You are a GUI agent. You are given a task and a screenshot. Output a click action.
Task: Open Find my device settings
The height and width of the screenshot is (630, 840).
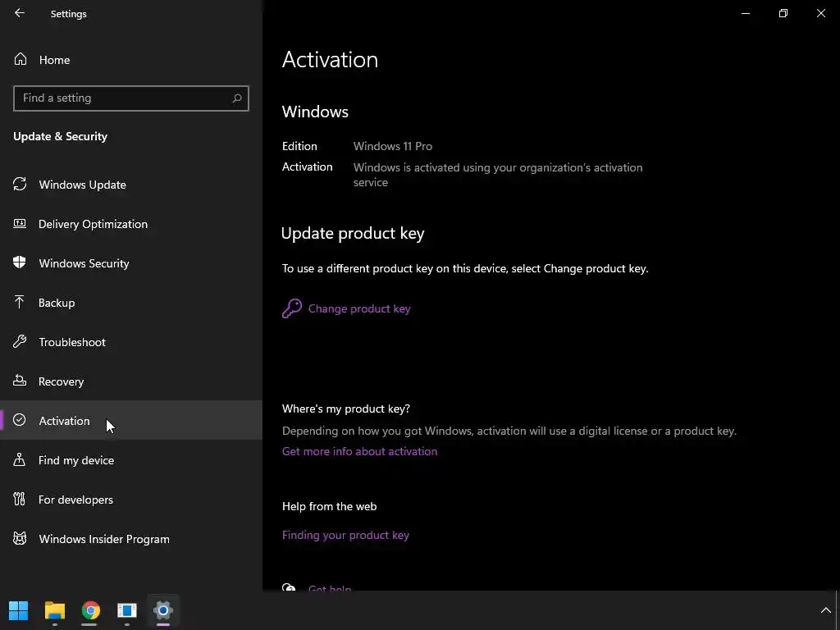pyautogui.click(x=131, y=460)
